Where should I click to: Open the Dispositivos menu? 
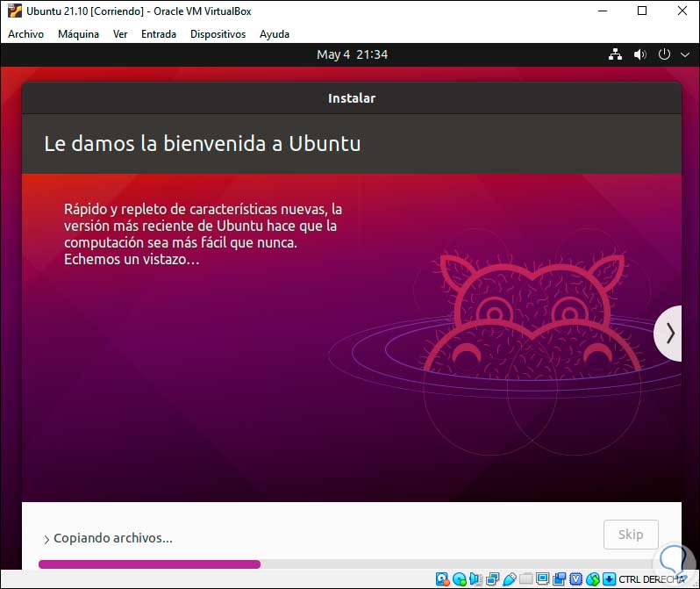[218, 34]
